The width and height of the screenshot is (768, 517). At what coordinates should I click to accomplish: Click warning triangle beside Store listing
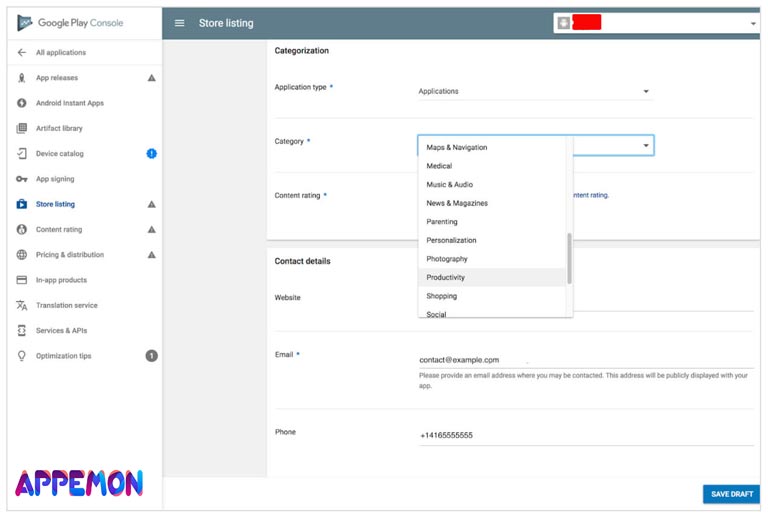[x=152, y=204]
